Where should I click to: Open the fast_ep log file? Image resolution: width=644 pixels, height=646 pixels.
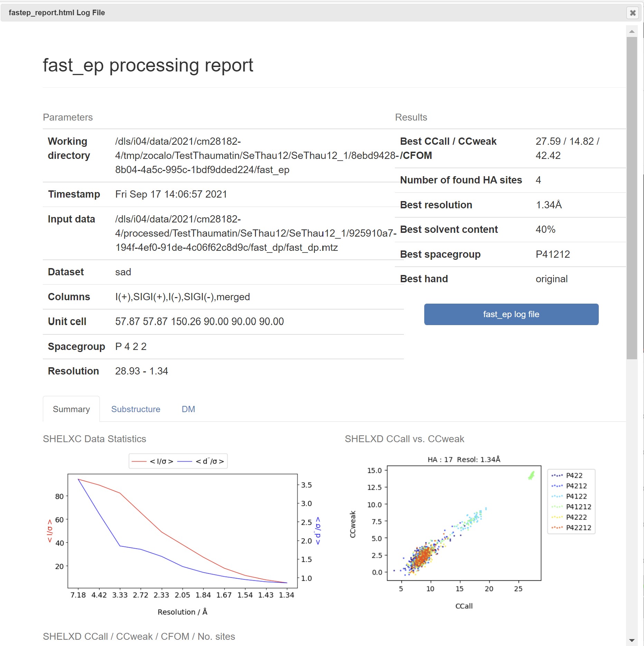[511, 314]
